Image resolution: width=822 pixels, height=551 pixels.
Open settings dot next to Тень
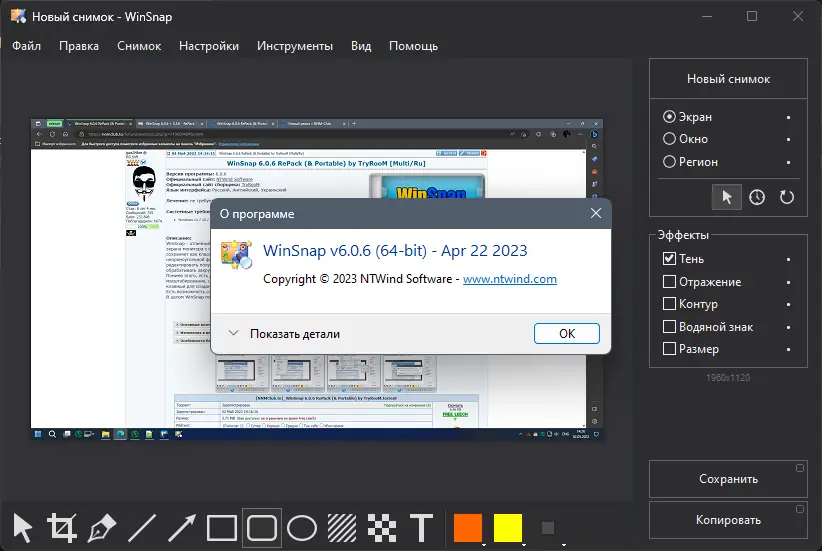point(788,260)
